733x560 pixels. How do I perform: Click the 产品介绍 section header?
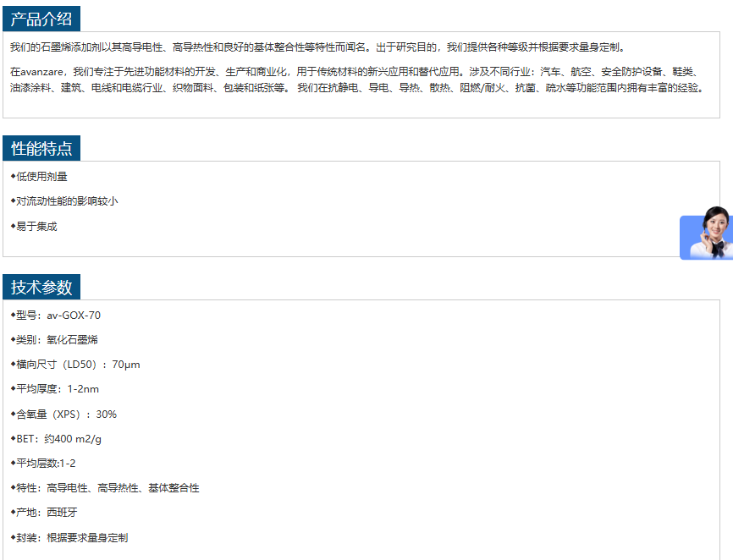tap(41, 19)
